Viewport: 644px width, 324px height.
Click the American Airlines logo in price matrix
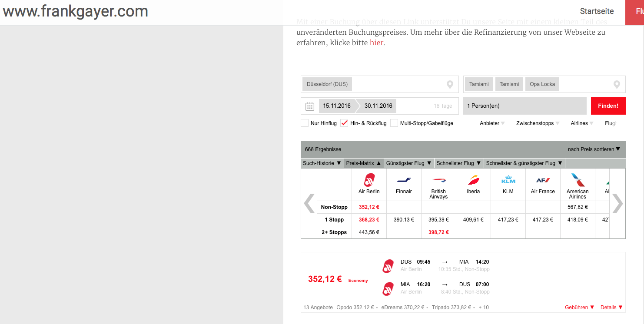pyautogui.click(x=578, y=180)
